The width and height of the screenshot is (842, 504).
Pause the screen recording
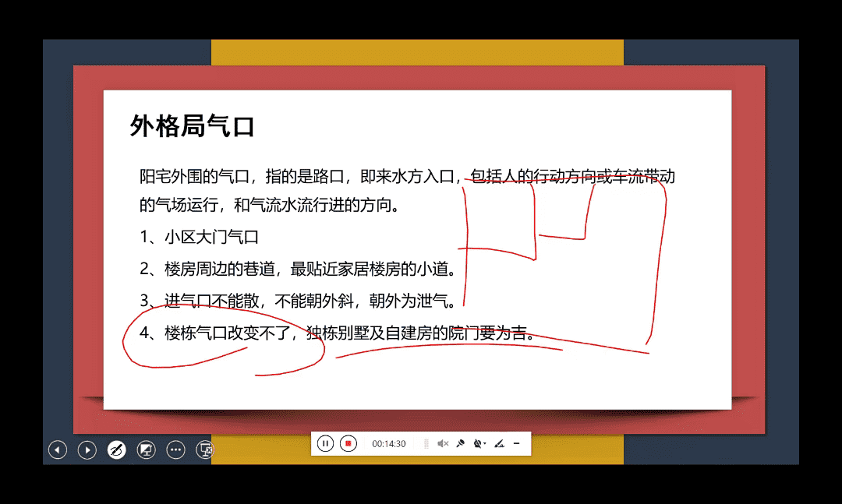pyautogui.click(x=325, y=443)
